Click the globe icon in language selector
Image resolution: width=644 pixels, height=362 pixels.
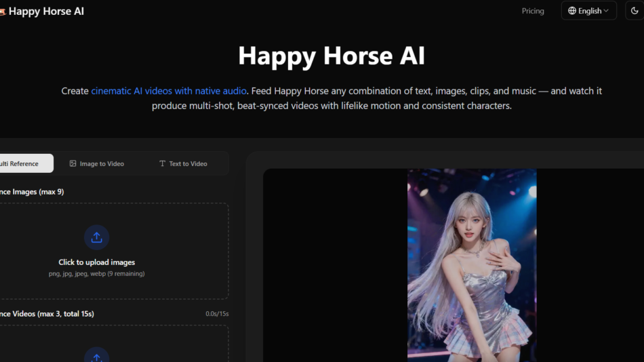(572, 11)
